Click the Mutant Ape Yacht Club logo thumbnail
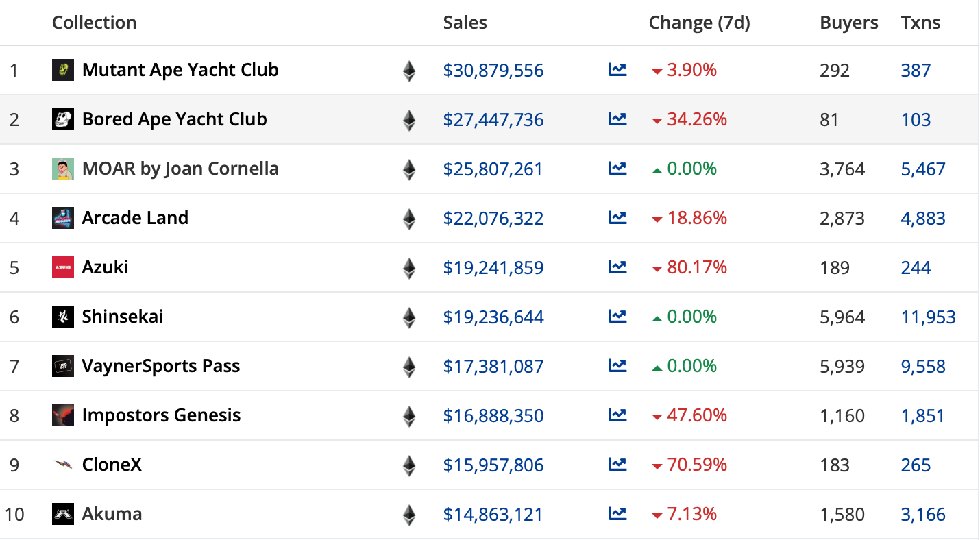980x540 pixels. [63, 70]
